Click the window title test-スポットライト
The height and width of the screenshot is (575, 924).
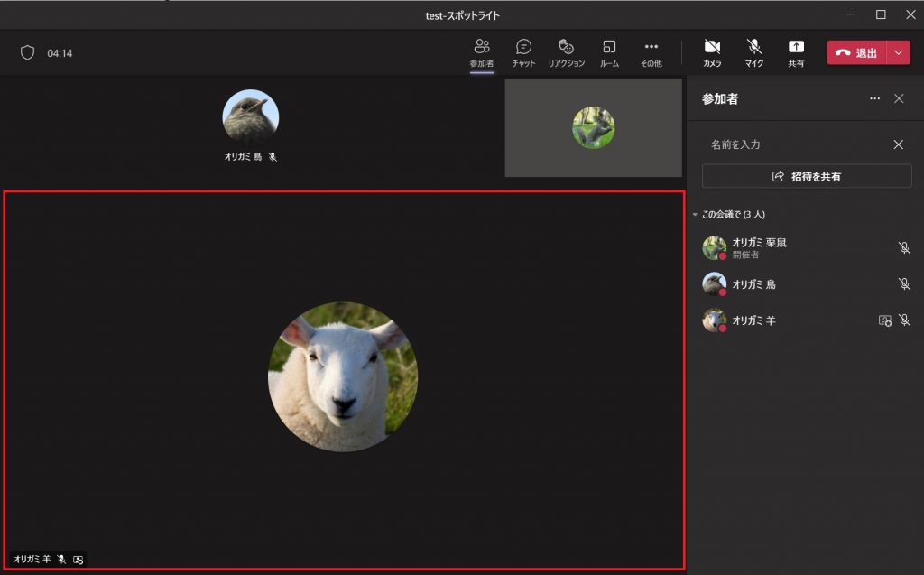coord(463,15)
